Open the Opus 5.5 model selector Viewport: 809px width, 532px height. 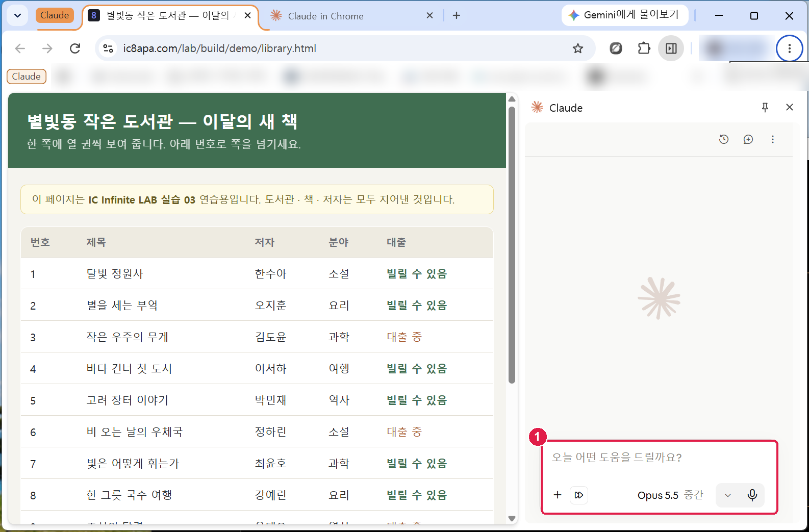[x=670, y=495]
